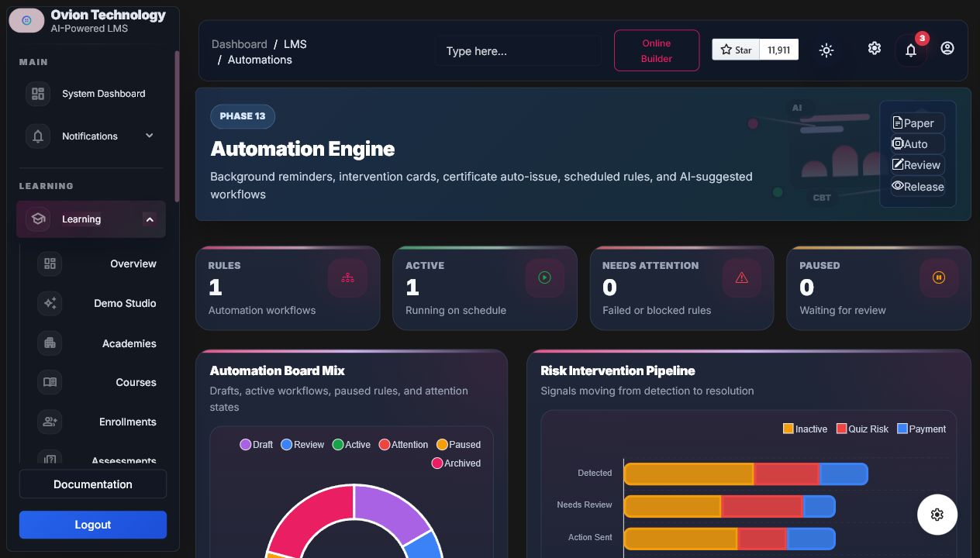Toggle the Paused chart legend entry
The width and height of the screenshot is (980, 558).
pos(458,445)
